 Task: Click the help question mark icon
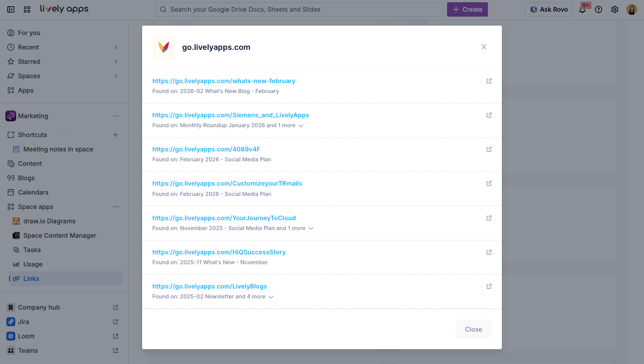599,9
